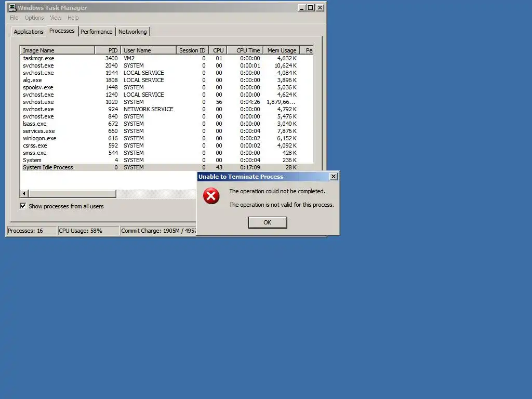The image size is (532, 399).
Task: Select svchost.exe with PID 840
Action: 167,116
